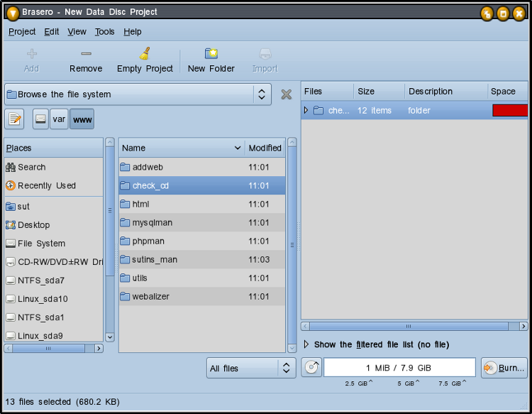Viewport: 532px width, 414px height.
Task: Select the sutins_man folder
Action: [202, 259]
